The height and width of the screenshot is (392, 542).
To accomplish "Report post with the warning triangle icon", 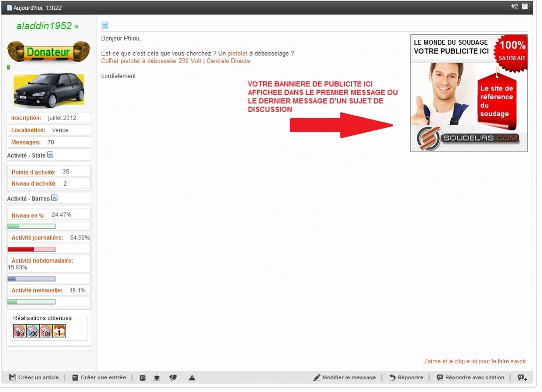I will [192, 377].
